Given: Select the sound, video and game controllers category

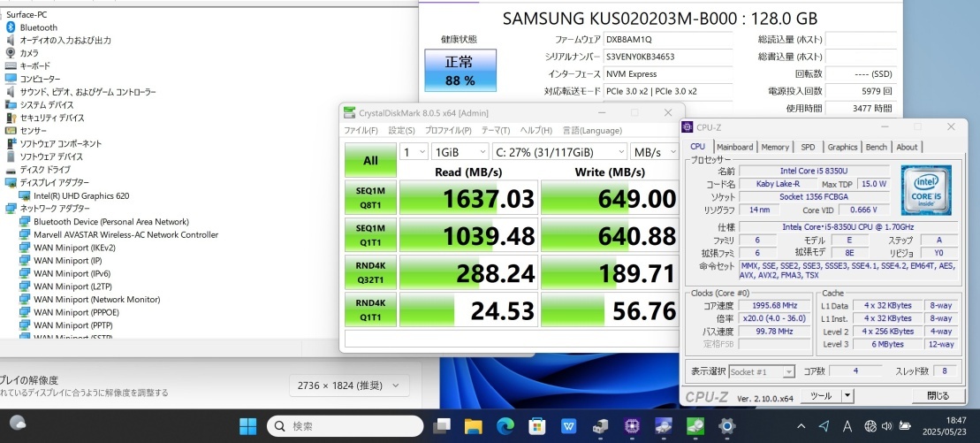Looking at the screenshot, I should [x=87, y=92].
